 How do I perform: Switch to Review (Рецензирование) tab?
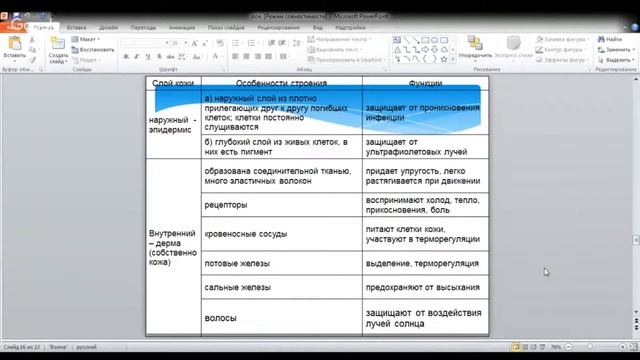coord(278,28)
